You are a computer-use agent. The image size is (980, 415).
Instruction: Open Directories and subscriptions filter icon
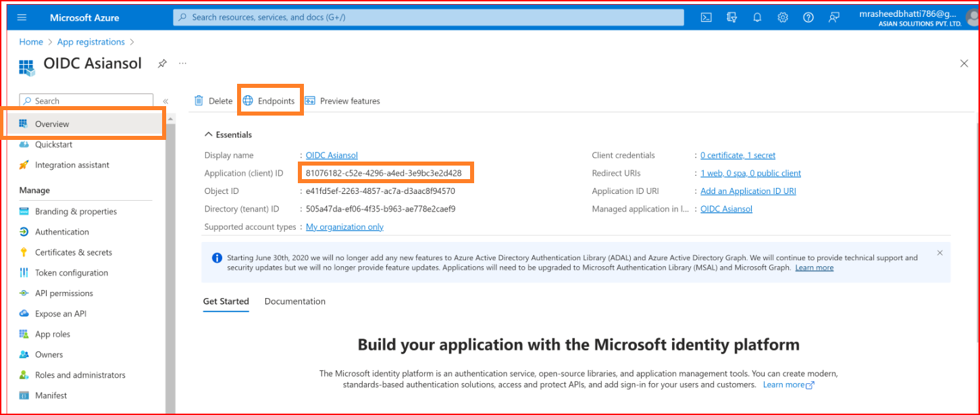click(731, 18)
